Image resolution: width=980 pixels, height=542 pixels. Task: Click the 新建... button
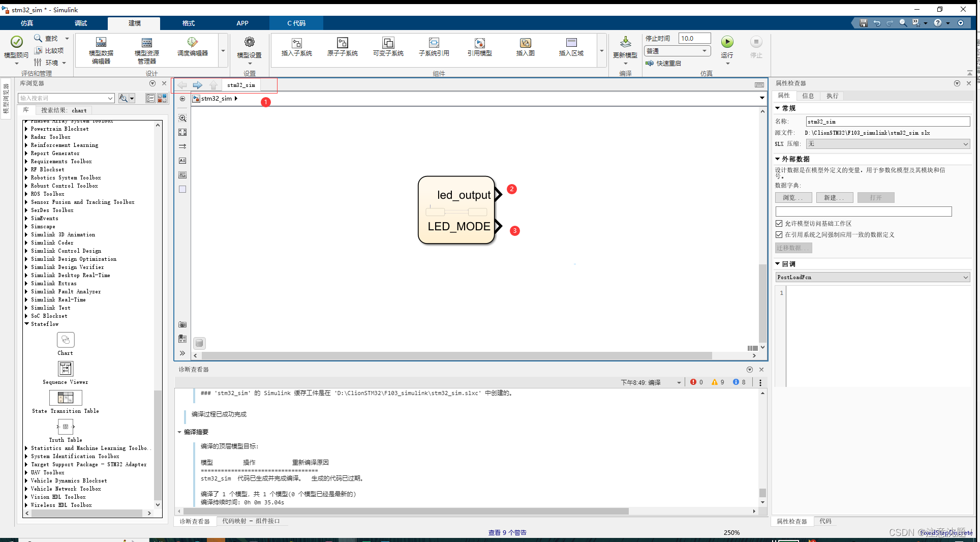tap(835, 197)
